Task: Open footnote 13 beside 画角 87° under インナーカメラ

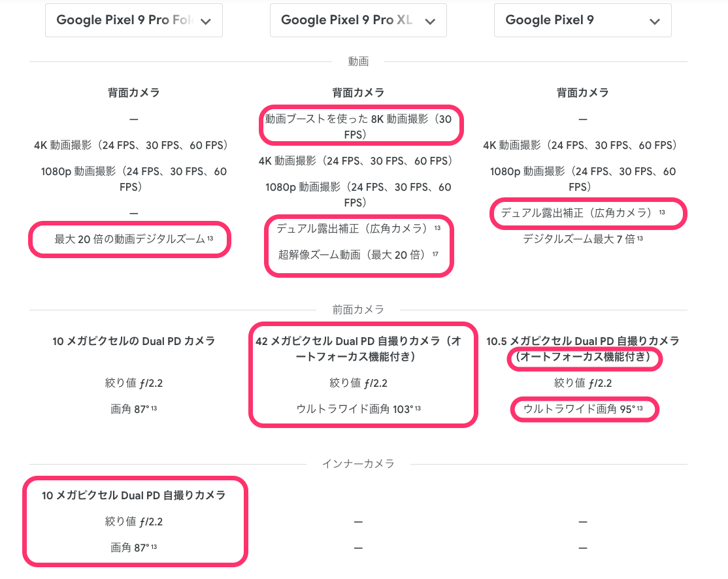Action: 154,546
